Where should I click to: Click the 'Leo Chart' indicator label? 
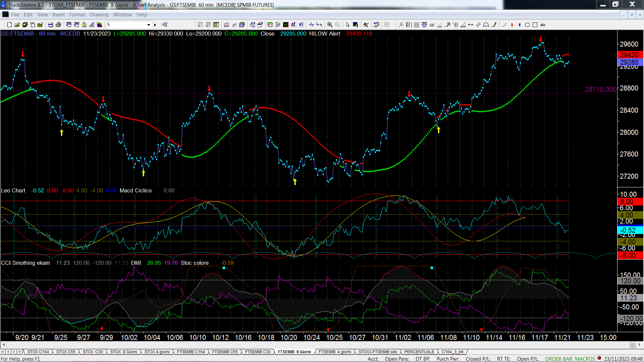pyautogui.click(x=13, y=191)
